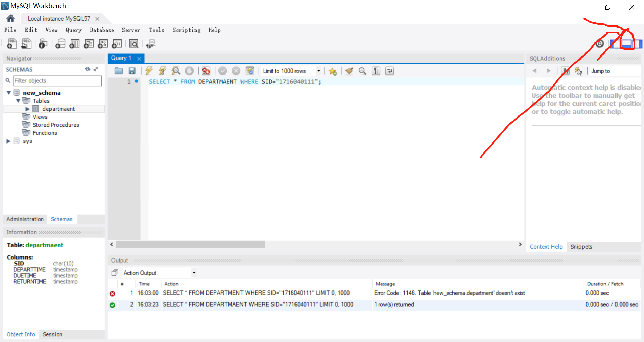Stop the running query using the stop icon
Image resolution: width=644 pixels, height=342 pixels.
(x=190, y=71)
